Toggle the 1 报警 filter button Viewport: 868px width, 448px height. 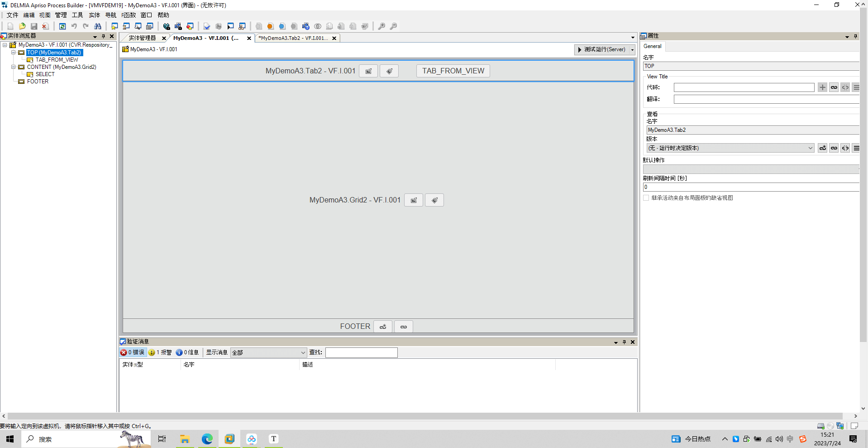(x=160, y=352)
